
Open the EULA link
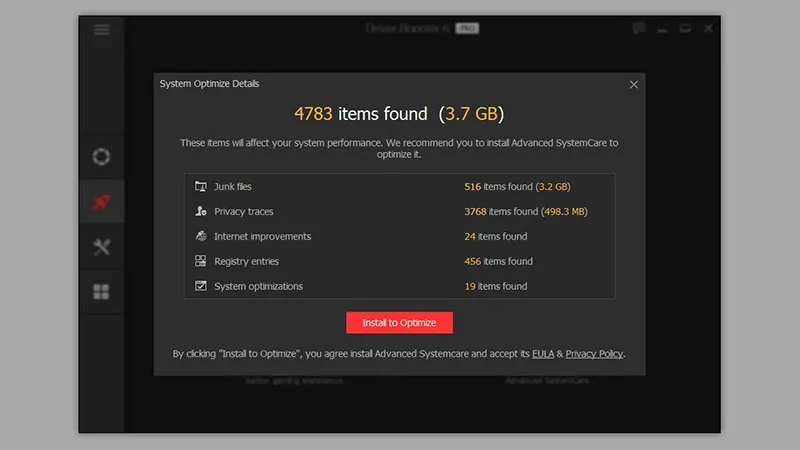(x=543, y=354)
